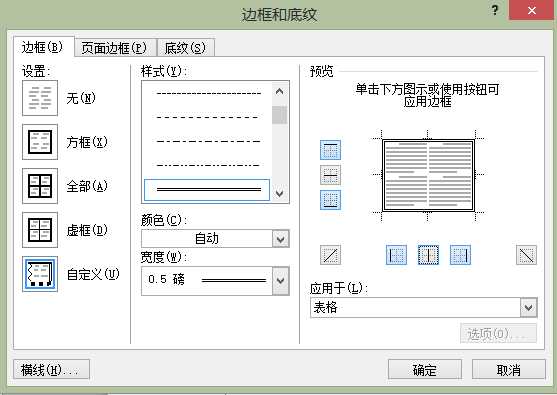Switch to the 页面边框(P) tab
Image resolution: width=557 pixels, height=395 pixels.
coord(115,48)
